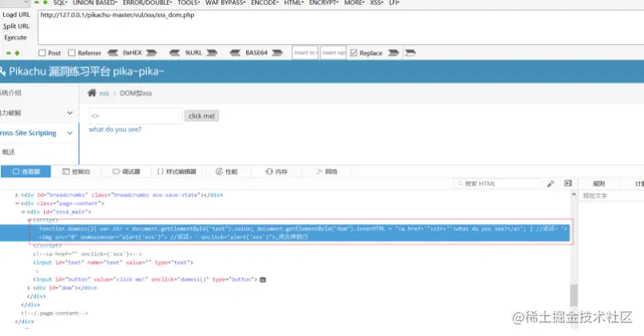The image size is (644, 336).
Task: Uncheck the Replace checkbox
Action: pyautogui.click(x=354, y=53)
